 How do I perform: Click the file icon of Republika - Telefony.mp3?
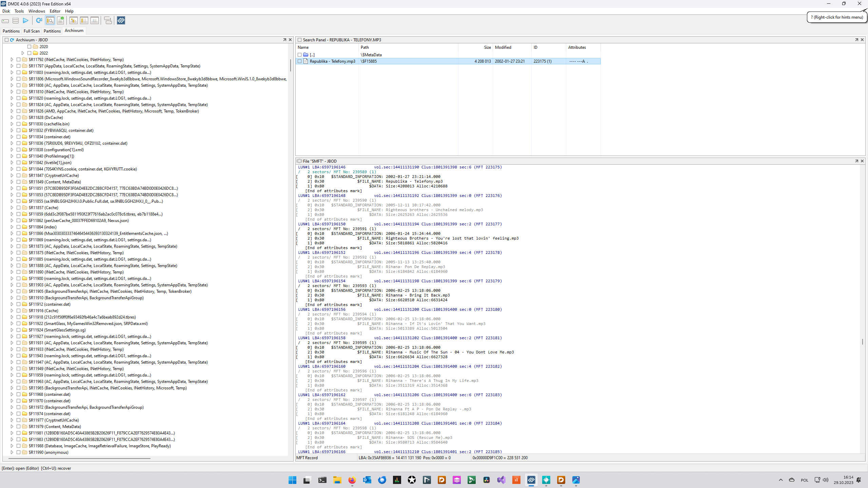coord(305,61)
